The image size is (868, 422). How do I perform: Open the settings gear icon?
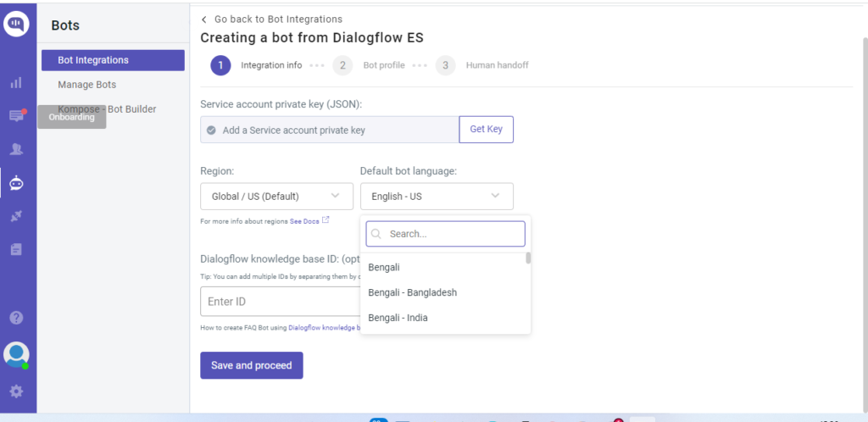click(x=17, y=391)
